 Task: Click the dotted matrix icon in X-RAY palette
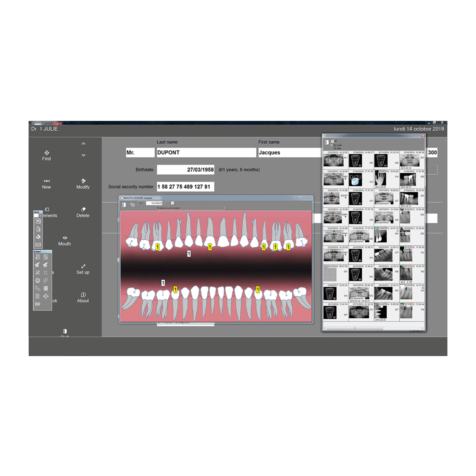tap(37, 296)
